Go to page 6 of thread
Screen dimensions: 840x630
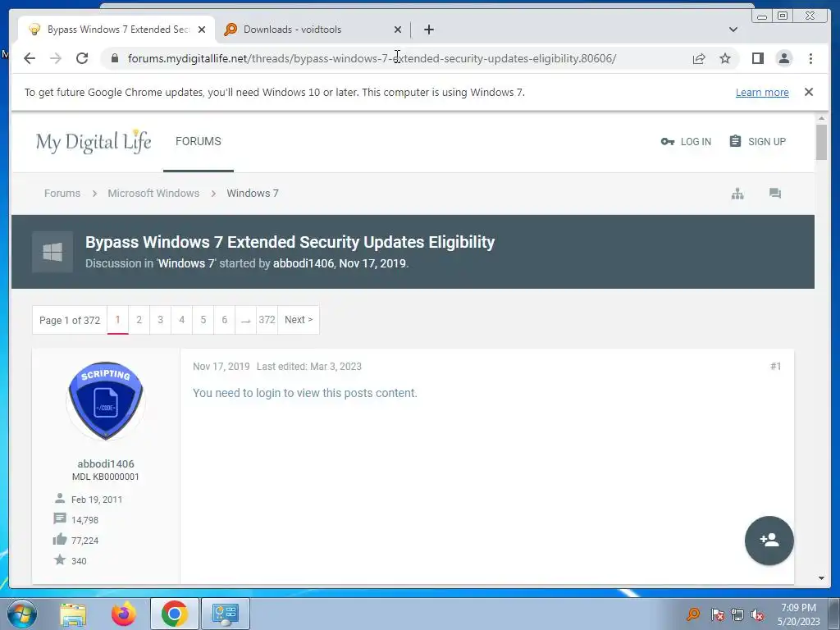(225, 320)
